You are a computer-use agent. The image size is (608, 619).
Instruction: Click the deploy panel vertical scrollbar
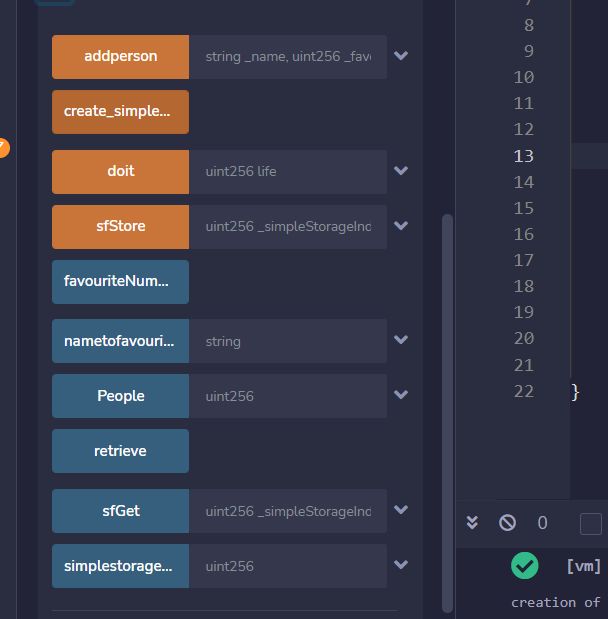pyautogui.click(x=447, y=413)
